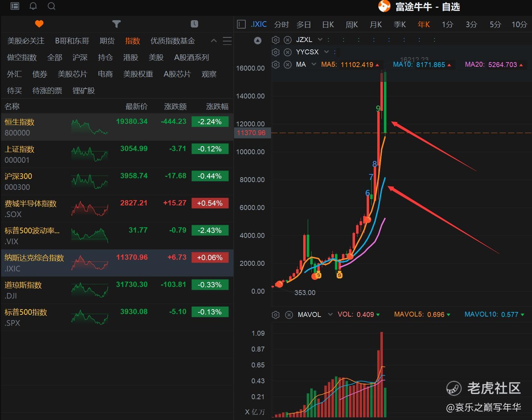Image resolution: width=532 pixels, height=420 pixels.
Task: Toggle the chart side panel icon left of .IXIC
Action: (x=241, y=24)
